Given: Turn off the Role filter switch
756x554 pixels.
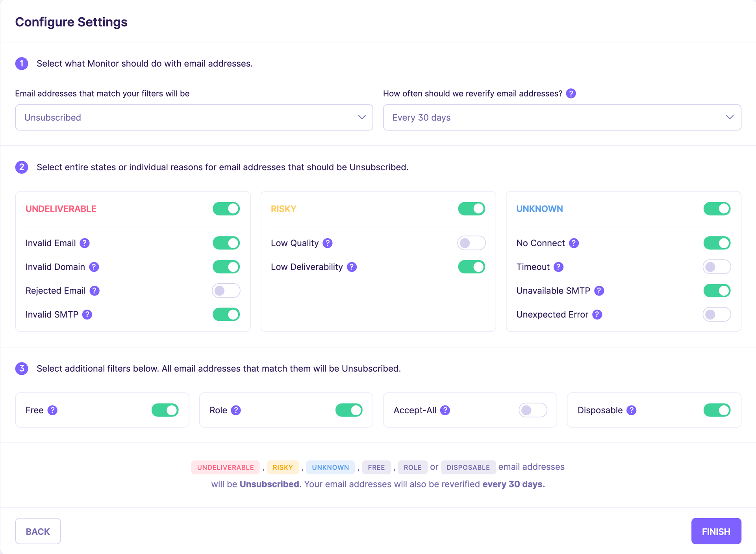Looking at the screenshot, I should coord(349,410).
